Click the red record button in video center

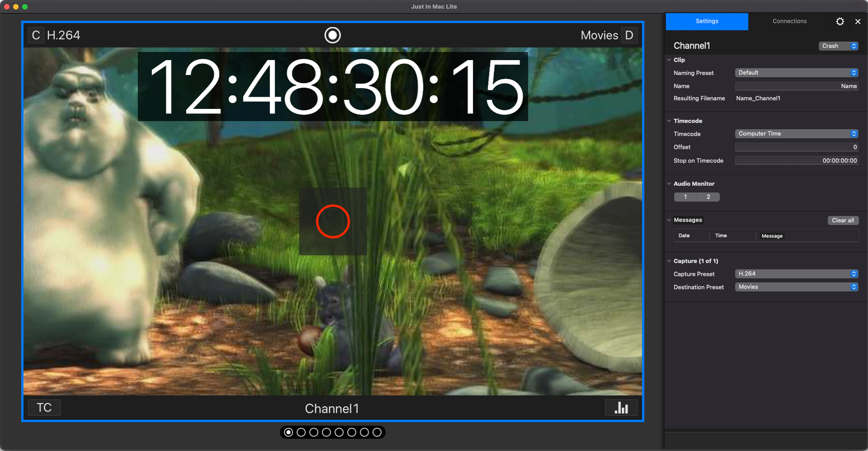coord(333,221)
